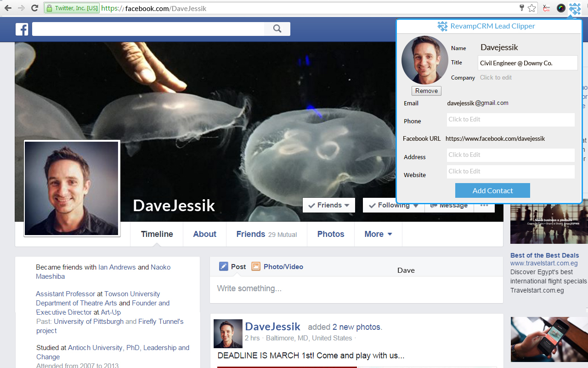Click the contact avatar in Lead Clipper

pyautogui.click(x=425, y=60)
